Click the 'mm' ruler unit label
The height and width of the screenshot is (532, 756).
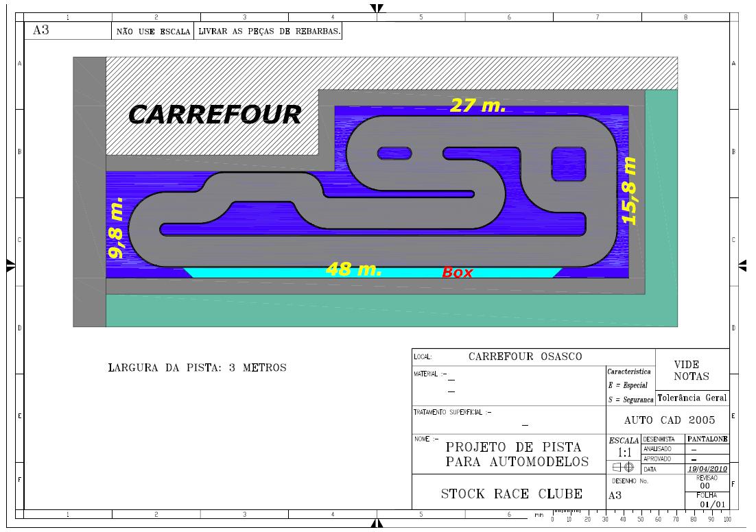coord(539,515)
